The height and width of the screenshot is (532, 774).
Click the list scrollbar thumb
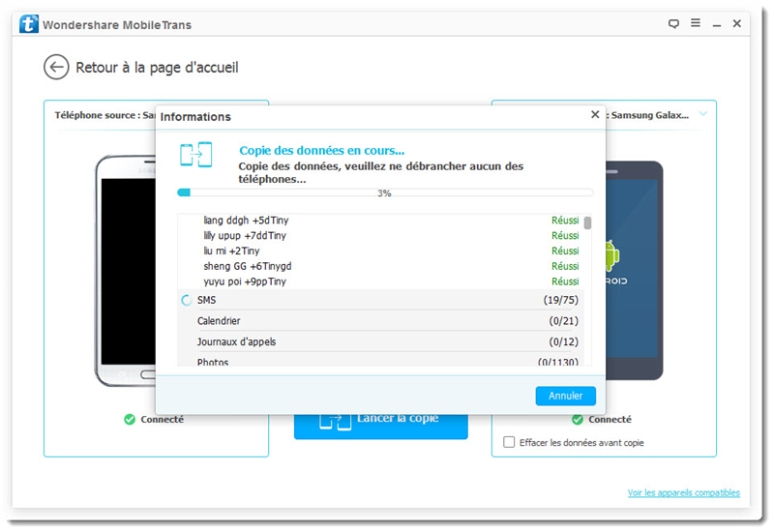(x=587, y=222)
